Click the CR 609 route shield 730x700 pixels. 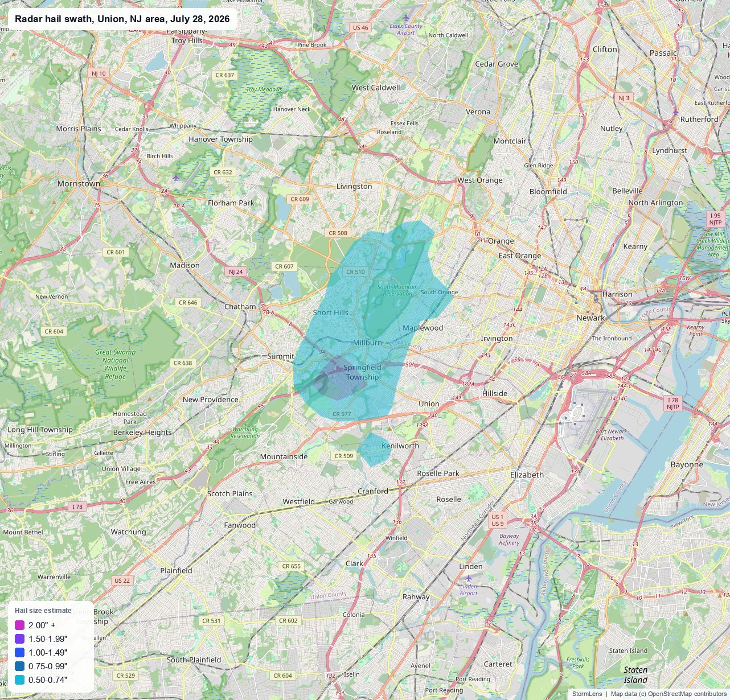(300, 199)
